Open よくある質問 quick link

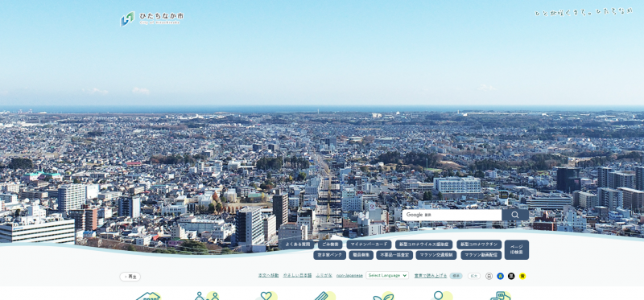coord(296,245)
